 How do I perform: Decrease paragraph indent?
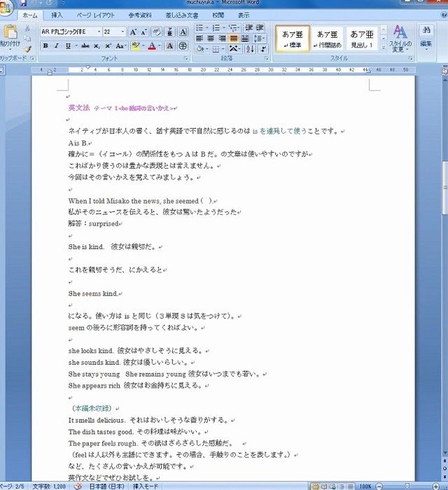[248, 27]
